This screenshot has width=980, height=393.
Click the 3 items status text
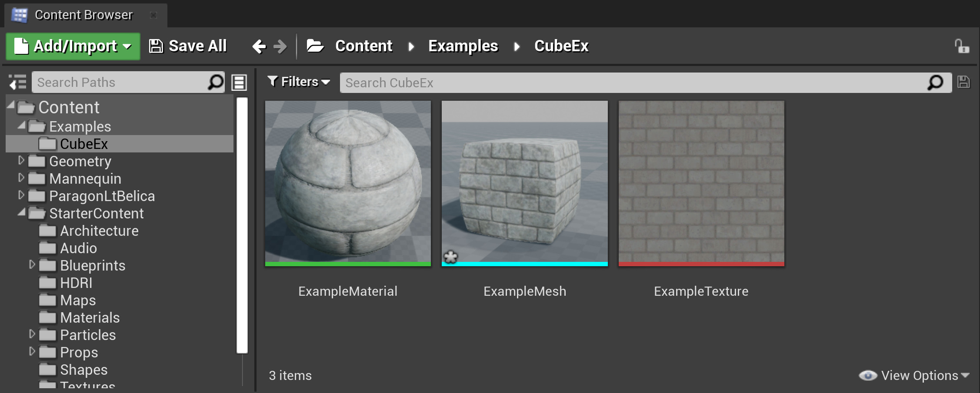pyautogui.click(x=290, y=375)
